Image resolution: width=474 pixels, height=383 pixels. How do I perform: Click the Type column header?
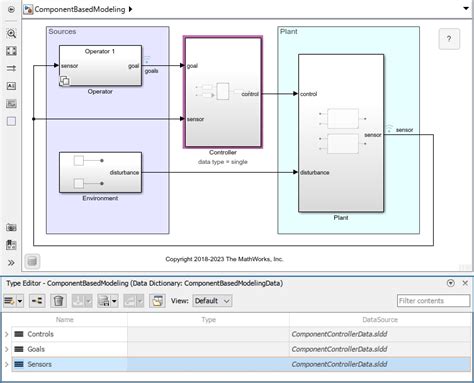click(208, 320)
